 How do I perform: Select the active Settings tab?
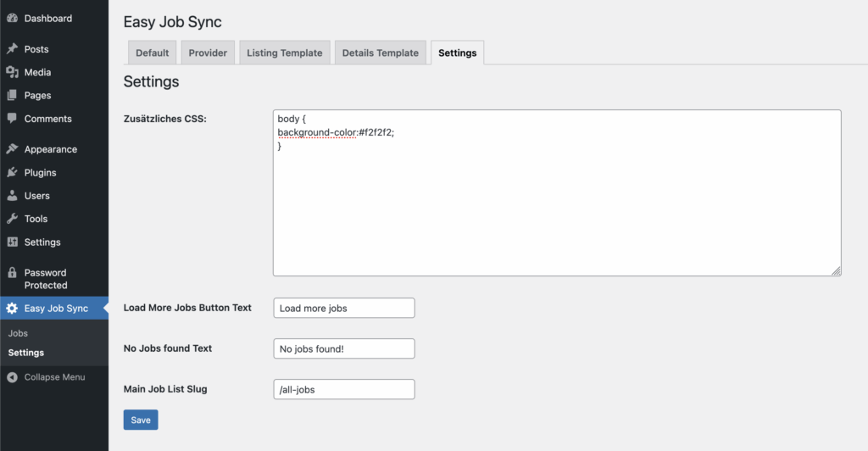457,53
